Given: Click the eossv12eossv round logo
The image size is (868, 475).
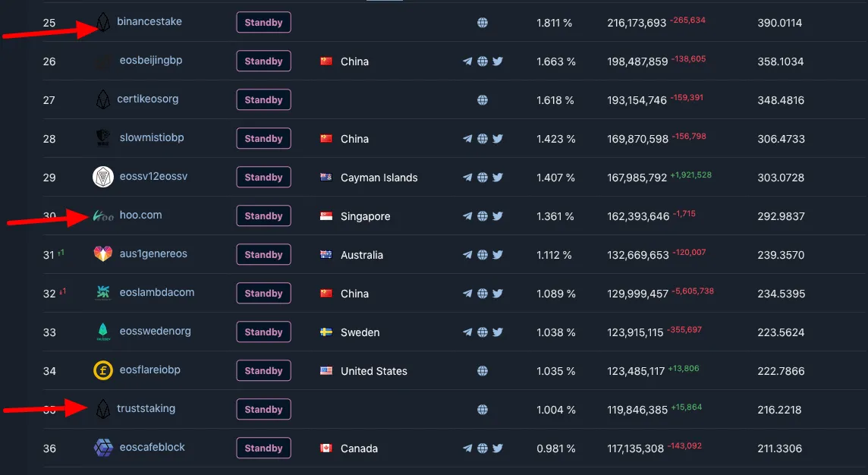Looking at the screenshot, I should [x=103, y=177].
